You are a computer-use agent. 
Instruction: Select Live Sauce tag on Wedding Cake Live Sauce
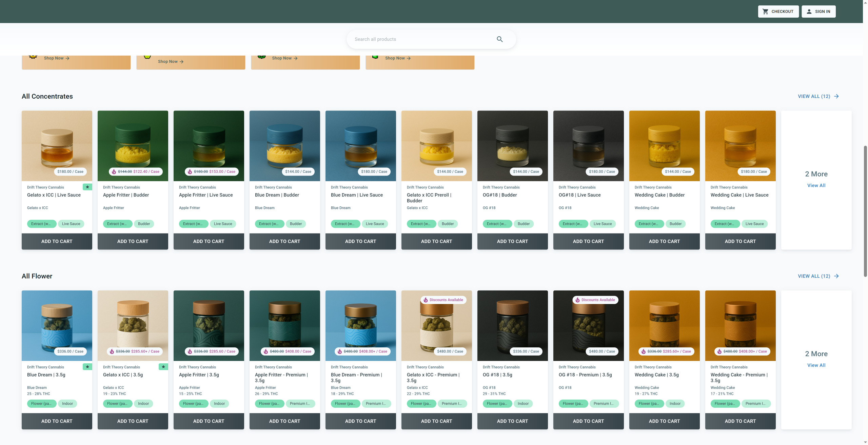tap(754, 224)
